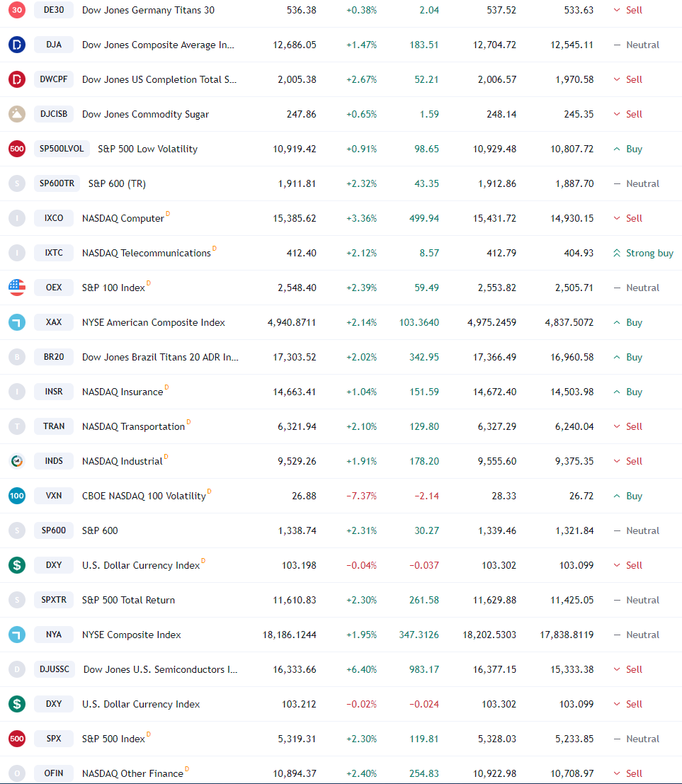This screenshot has height=784, width=682.
Task: Open NASDAQ Insurance link
Action: [x=123, y=392]
